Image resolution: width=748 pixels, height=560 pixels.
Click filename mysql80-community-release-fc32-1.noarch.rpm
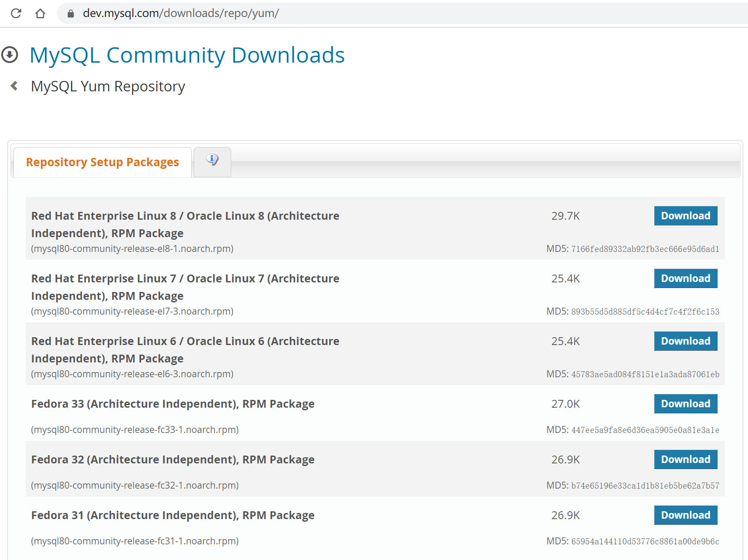click(x=135, y=486)
